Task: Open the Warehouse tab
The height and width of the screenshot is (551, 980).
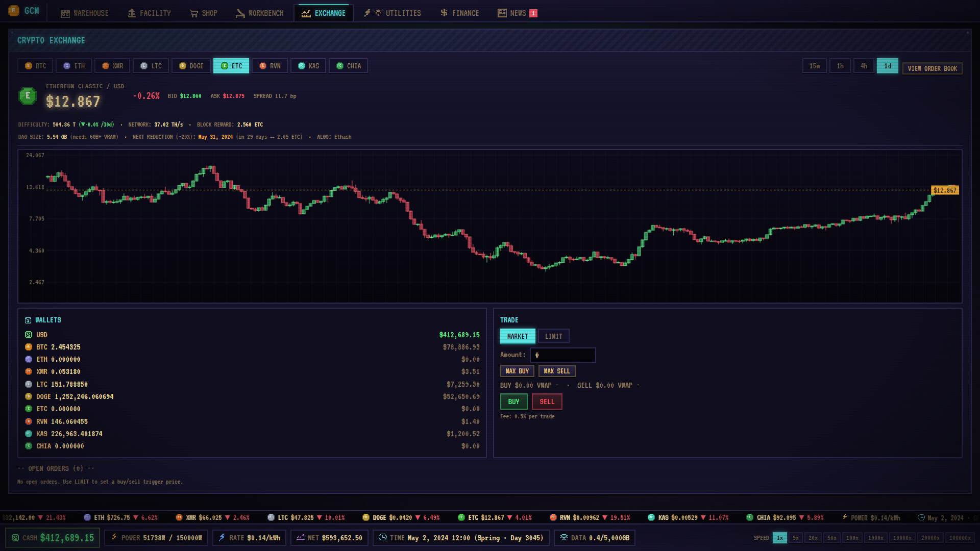Action: (x=85, y=13)
